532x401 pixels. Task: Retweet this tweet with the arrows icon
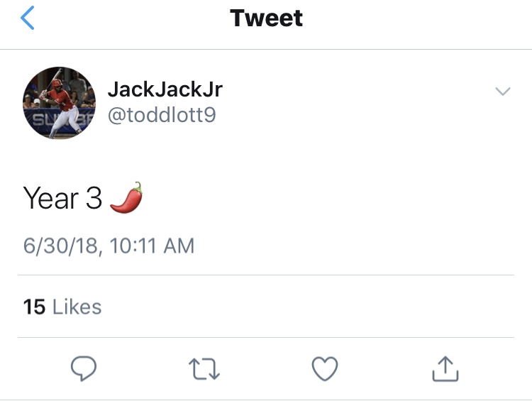point(205,368)
